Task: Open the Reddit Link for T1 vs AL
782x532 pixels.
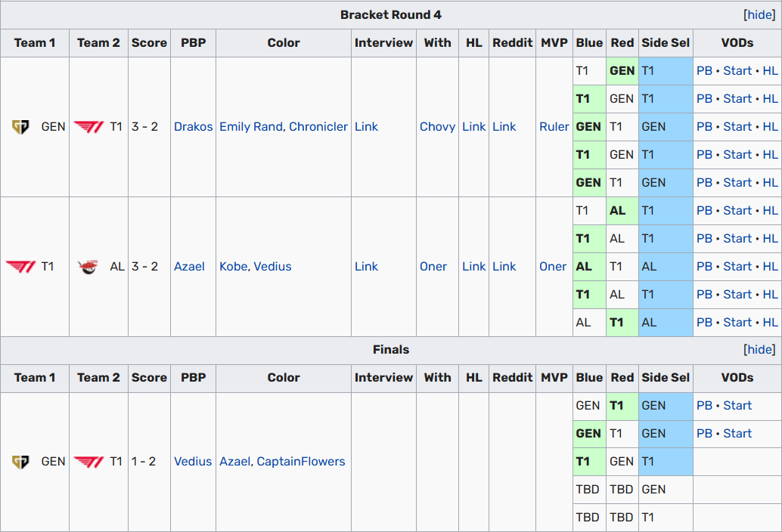Action: point(504,267)
